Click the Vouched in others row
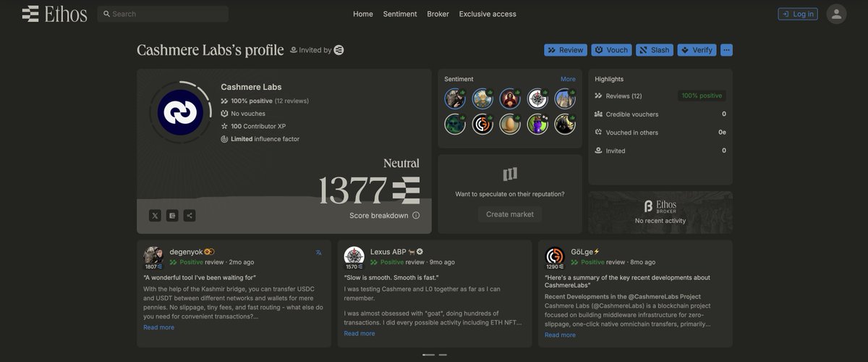This screenshot has height=362, width=868. pyautogui.click(x=660, y=132)
